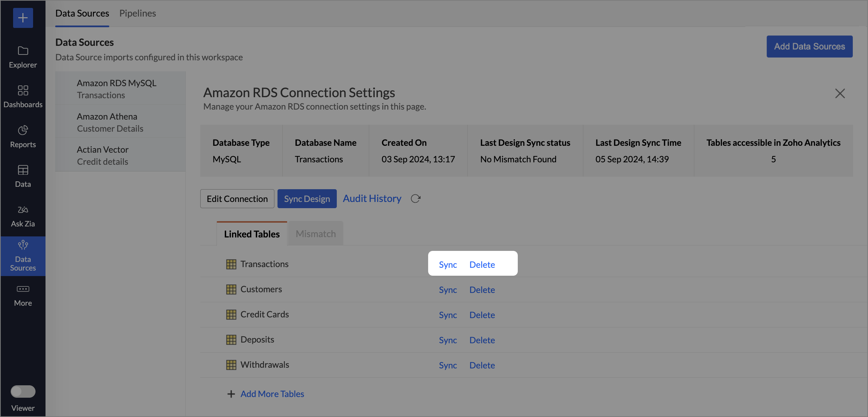This screenshot has width=868, height=417.
Task: Click the Add Data Sources button
Action: [809, 47]
